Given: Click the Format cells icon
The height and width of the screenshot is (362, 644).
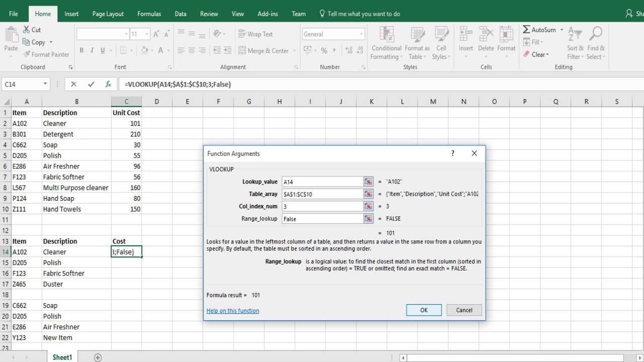Looking at the screenshot, I should pyautogui.click(x=506, y=35).
